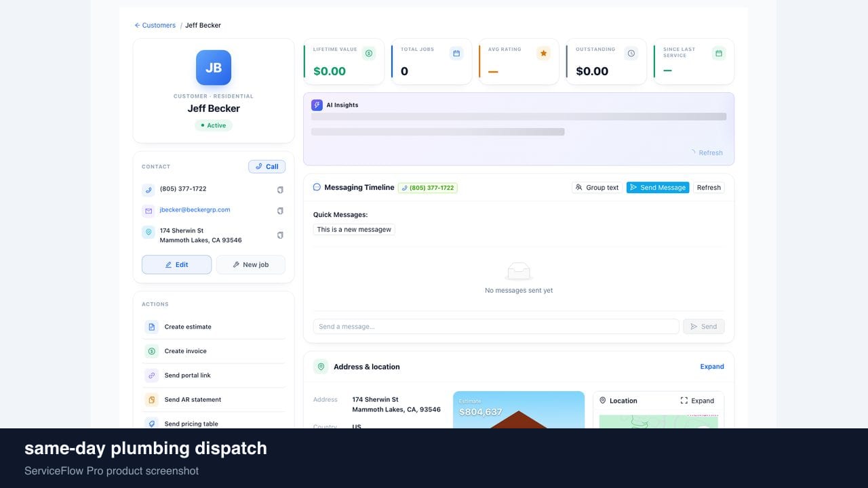Screen dimensions: 868x488
Task: Click the Messaging Timeline chat bubble icon
Action: pos(317,187)
